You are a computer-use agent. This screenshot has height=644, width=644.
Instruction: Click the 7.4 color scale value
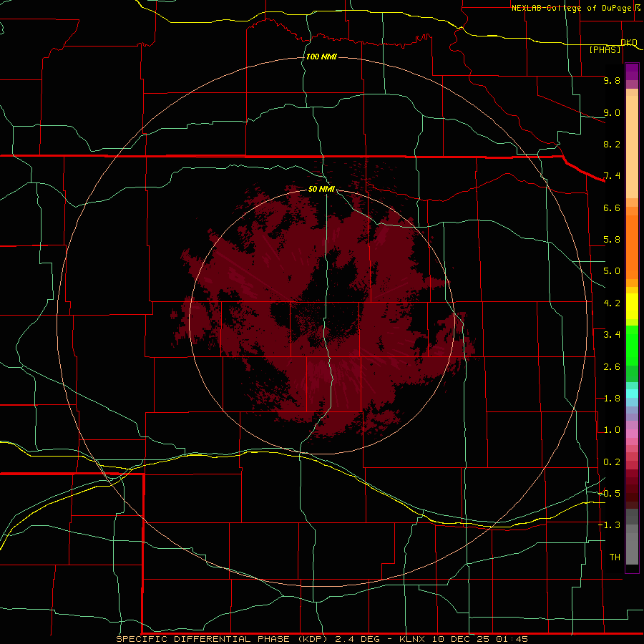click(612, 176)
